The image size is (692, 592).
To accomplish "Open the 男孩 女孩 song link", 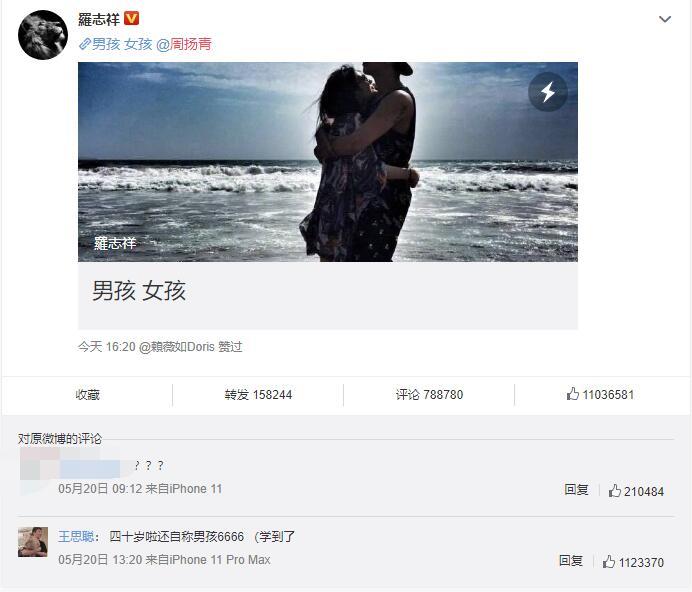I will pyautogui.click(x=122, y=44).
